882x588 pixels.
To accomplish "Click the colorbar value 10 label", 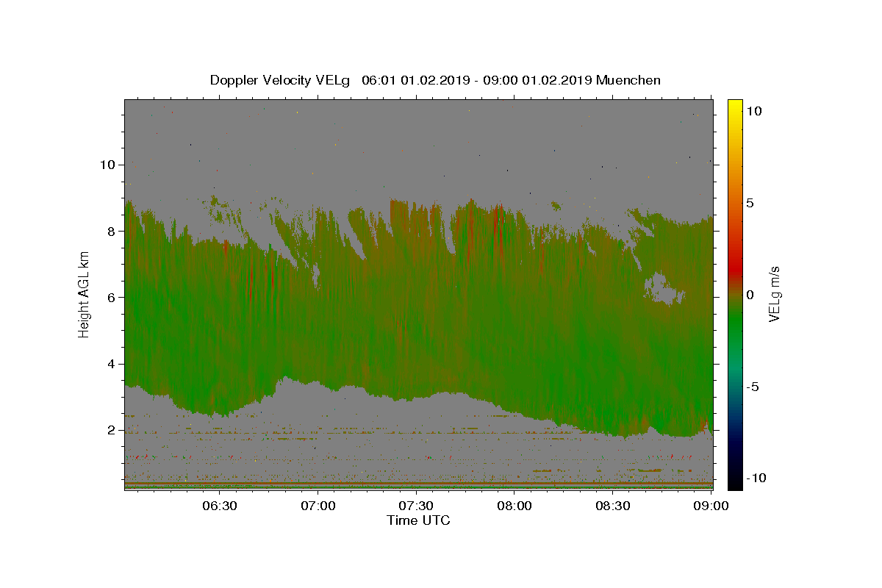I will tap(753, 111).
